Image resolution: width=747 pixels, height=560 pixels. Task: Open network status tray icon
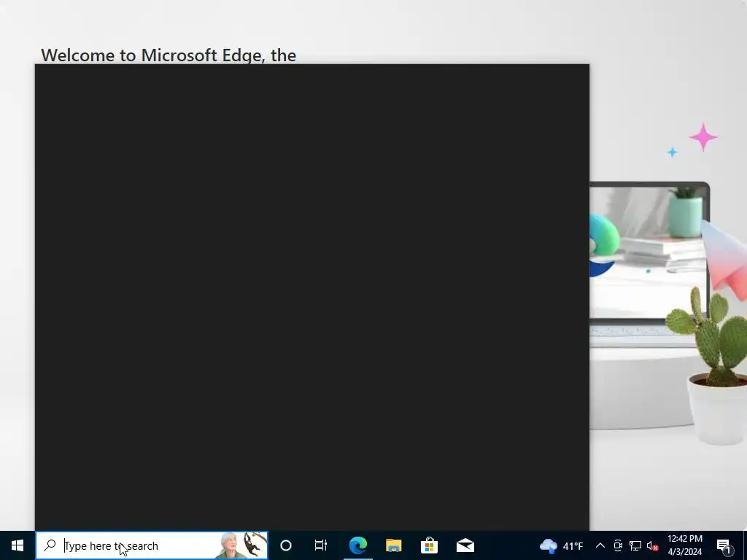(635, 545)
